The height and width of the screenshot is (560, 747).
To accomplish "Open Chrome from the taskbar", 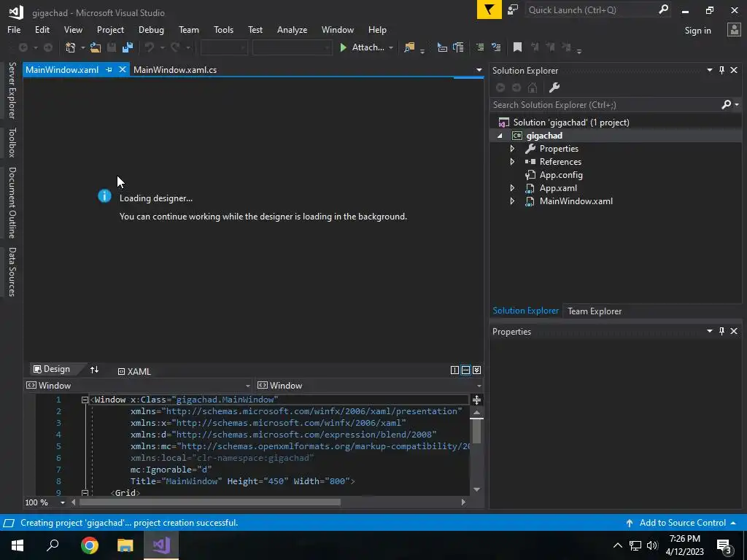I will coord(89,545).
